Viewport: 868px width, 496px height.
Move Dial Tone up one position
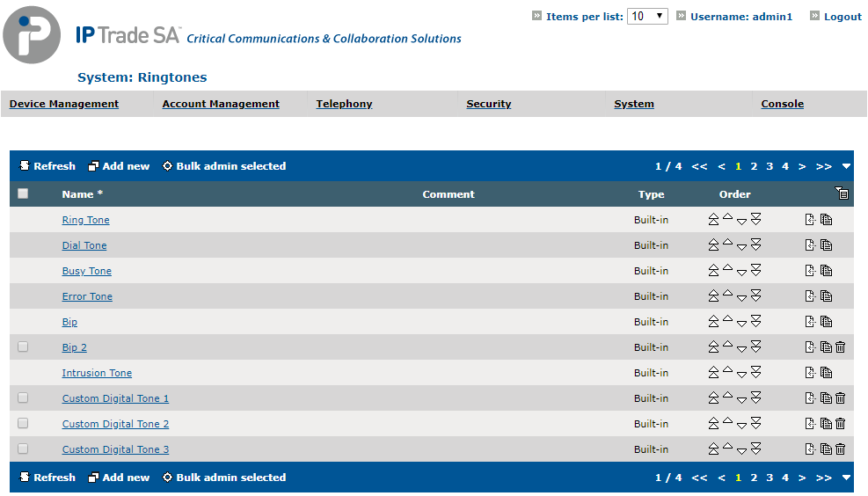[x=728, y=243]
